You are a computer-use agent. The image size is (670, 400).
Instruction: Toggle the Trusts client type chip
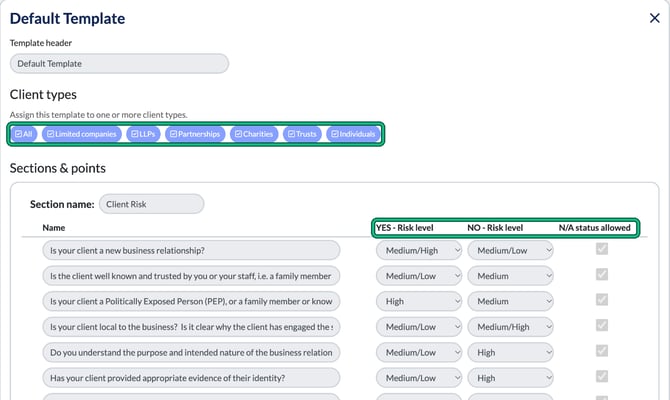pos(302,134)
